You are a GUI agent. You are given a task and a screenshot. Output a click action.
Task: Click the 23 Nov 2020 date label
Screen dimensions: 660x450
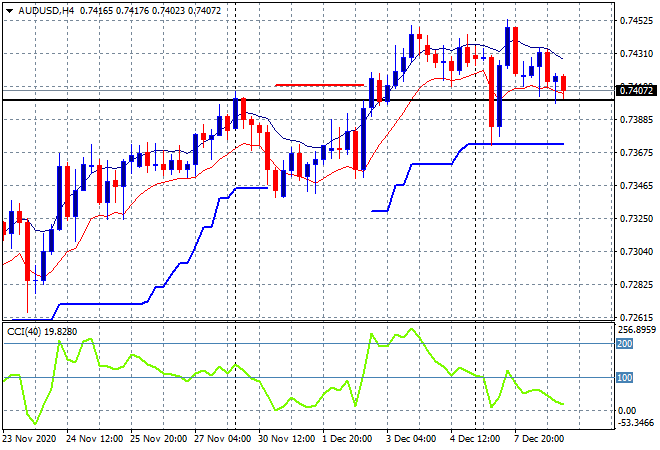coord(29,438)
